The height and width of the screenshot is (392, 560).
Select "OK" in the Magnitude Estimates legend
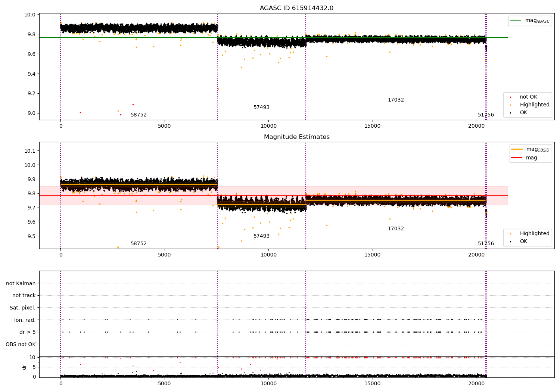(519, 242)
